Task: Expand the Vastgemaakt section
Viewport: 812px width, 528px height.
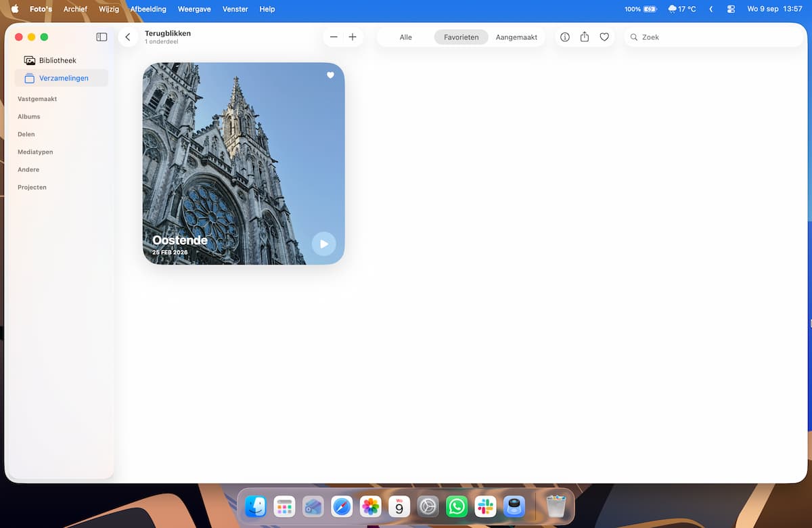Action: click(x=37, y=99)
